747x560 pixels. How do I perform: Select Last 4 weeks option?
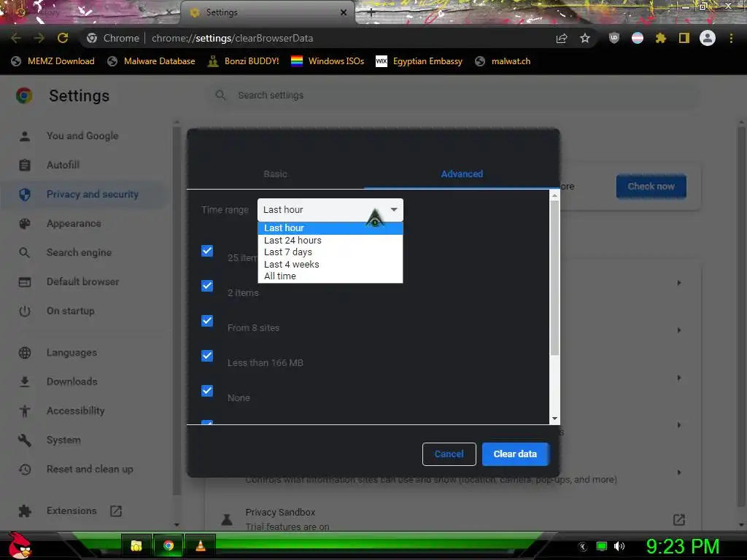(330, 264)
